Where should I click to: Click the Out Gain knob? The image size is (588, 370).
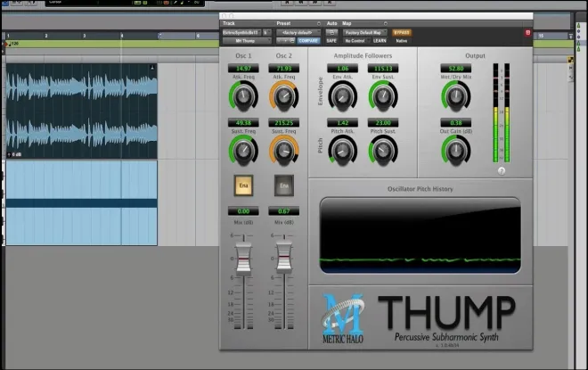(x=455, y=151)
